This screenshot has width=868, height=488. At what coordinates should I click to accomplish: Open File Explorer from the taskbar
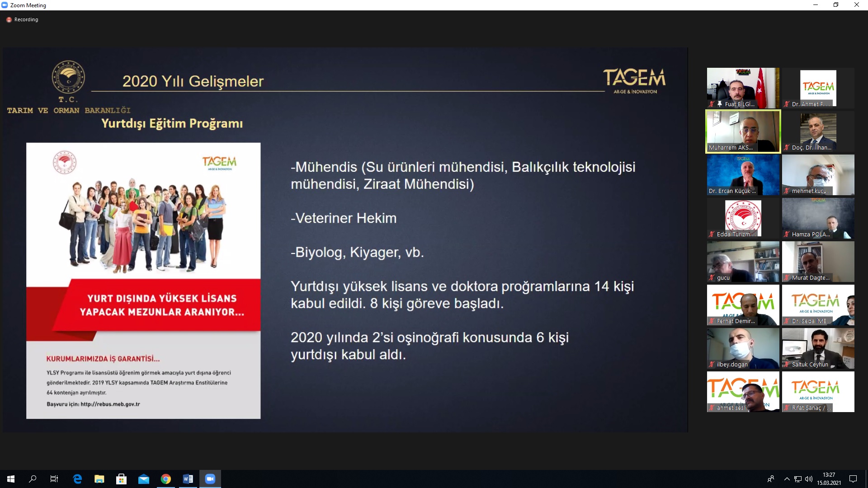[99, 479]
